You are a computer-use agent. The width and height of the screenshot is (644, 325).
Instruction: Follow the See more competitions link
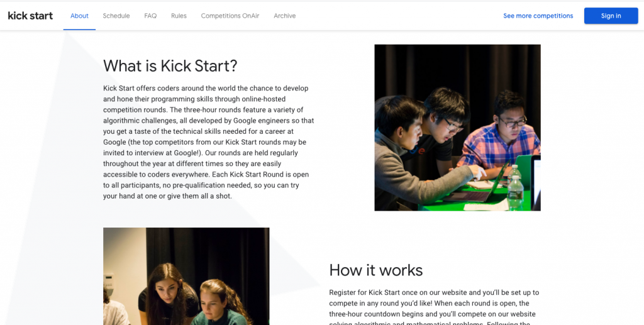(x=538, y=16)
